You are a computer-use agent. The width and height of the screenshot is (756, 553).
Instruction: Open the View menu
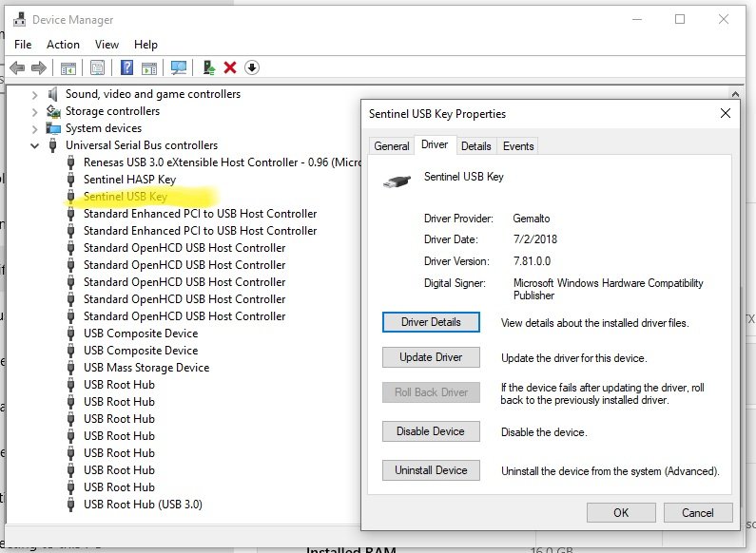tap(107, 45)
